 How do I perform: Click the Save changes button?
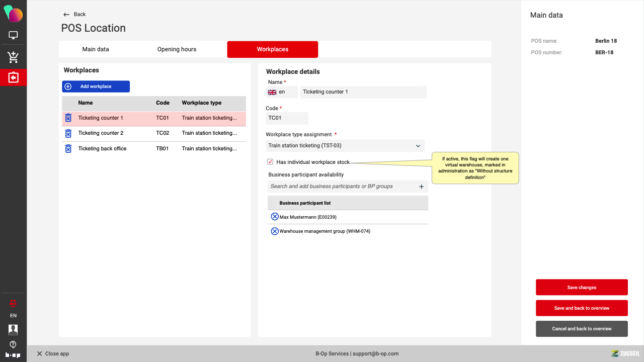[582, 288]
